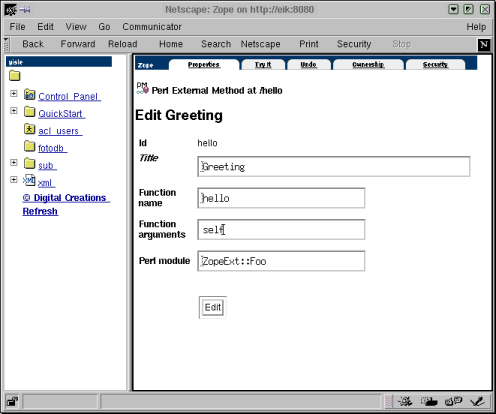496x414 pixels.
Task: Focus the Function name input field
Action: pos(281,198)
